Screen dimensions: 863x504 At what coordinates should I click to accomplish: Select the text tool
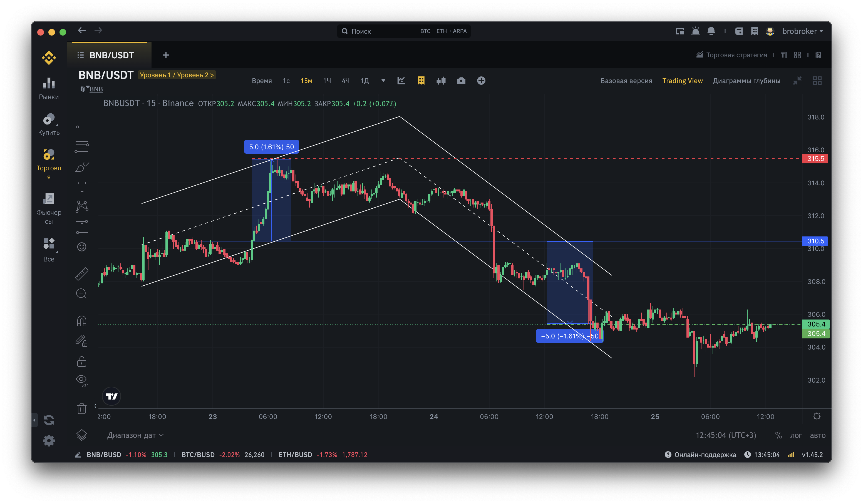coord(81,187)
